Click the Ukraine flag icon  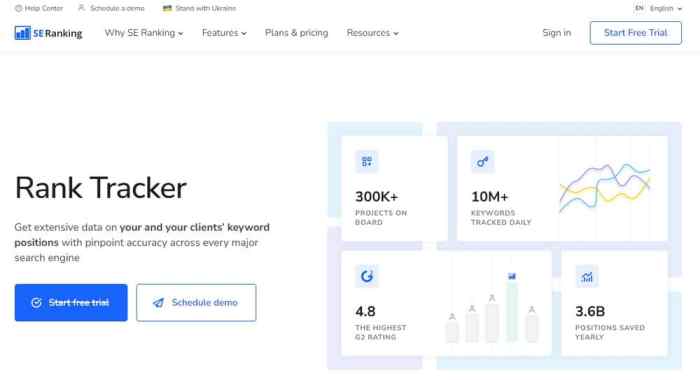click(167, 8)
